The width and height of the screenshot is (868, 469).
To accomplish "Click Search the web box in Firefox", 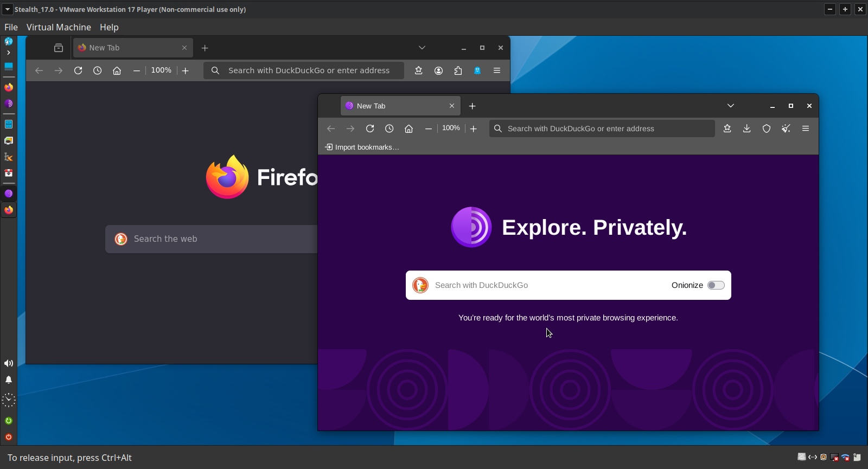I will click(212, 239).
